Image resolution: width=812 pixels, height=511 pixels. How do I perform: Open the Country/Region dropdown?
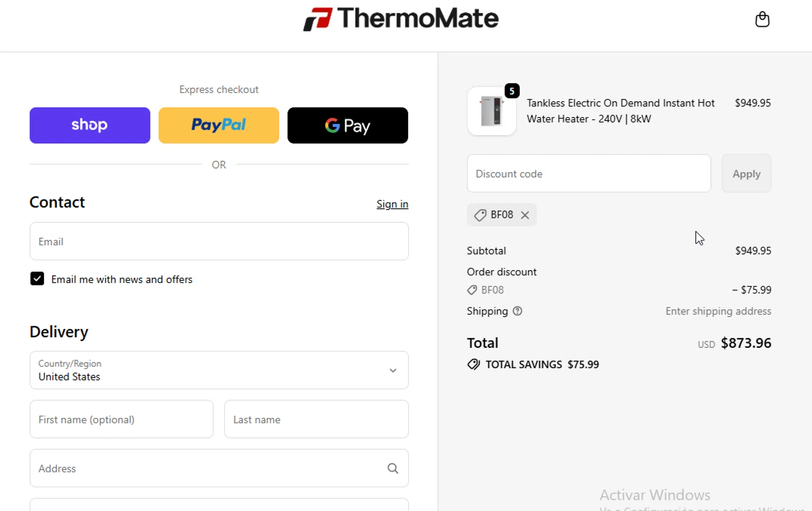219,370
